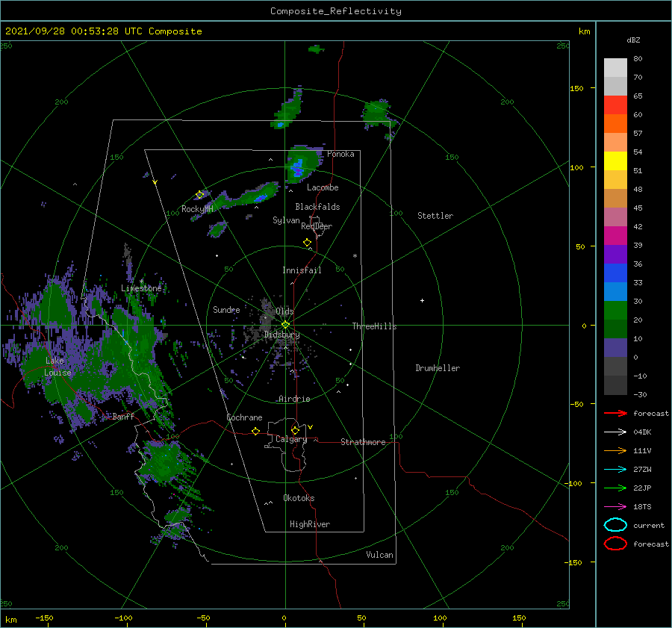Select the magenta 18TS arrow legend icon
Image resolution: width=672 pixels, height=628 pixels.
[615, 507]
